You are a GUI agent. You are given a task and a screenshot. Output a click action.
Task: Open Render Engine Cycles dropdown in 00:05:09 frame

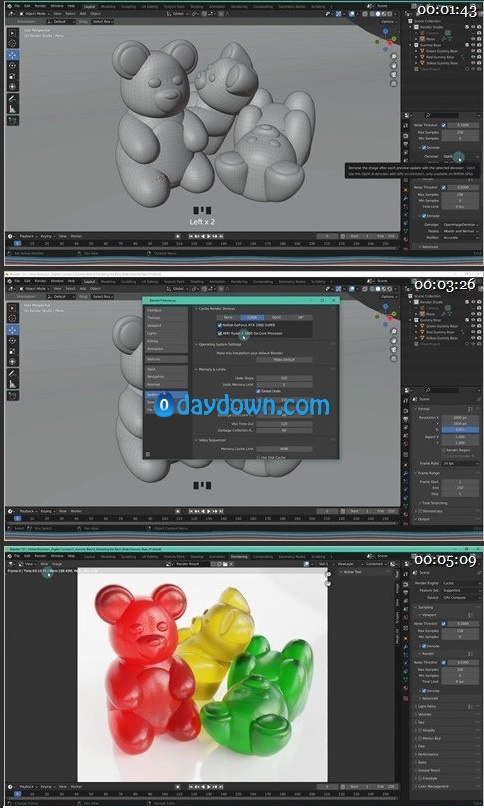pos(460,583)
